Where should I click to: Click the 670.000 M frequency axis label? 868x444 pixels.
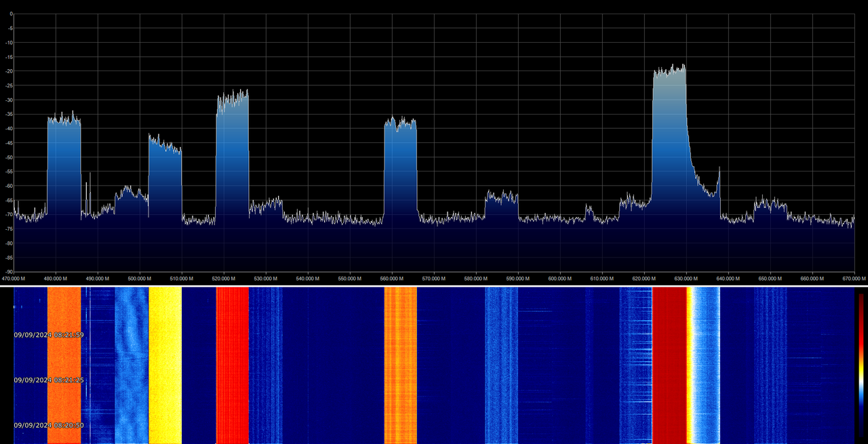point(854,279)
